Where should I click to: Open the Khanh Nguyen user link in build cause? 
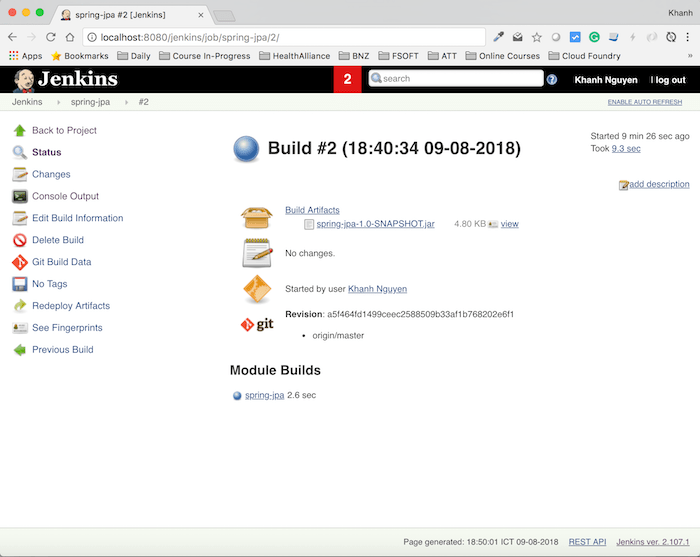coord(377,289)
